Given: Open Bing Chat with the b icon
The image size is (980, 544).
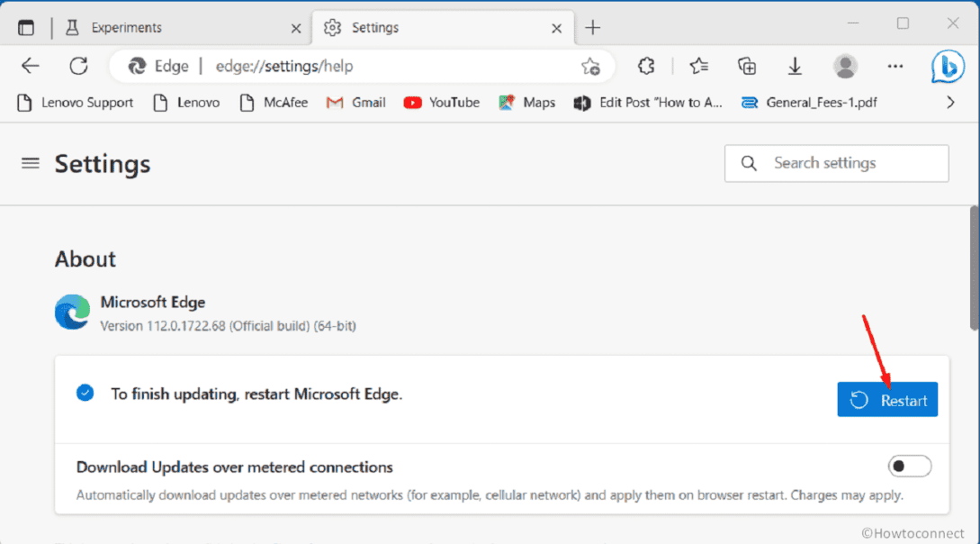Looking at the screenshot, I should [x=947, y=65].
